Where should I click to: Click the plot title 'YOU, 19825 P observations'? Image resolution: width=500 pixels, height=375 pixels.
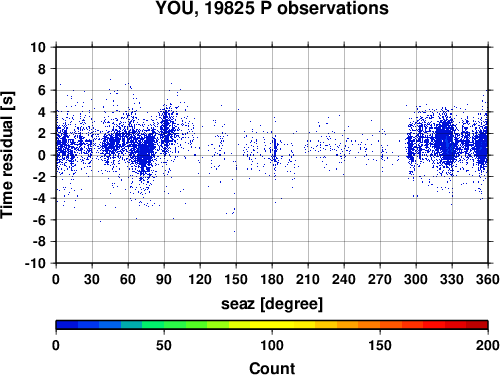coord(272,8)
